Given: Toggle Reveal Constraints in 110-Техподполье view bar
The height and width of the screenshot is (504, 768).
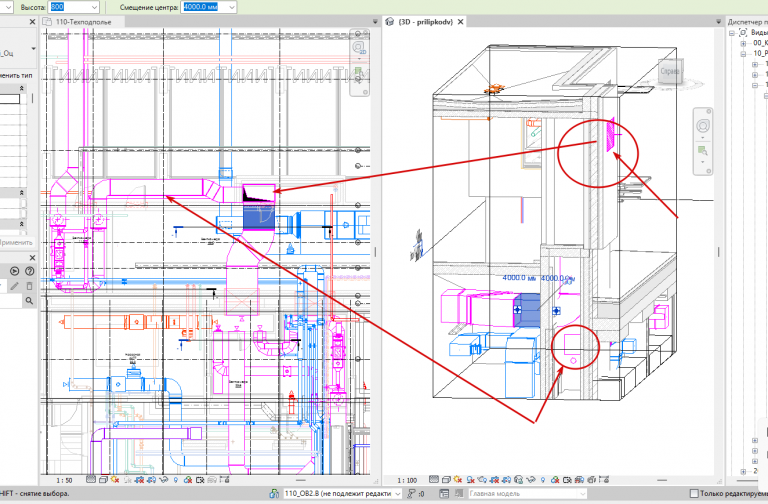Looking at the screenshot, I should click(225, 480).
